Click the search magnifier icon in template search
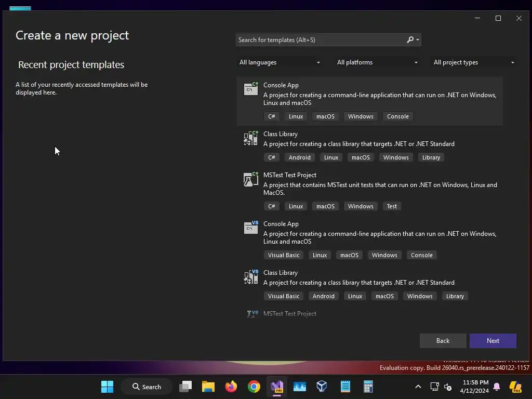 pos(410,39)
